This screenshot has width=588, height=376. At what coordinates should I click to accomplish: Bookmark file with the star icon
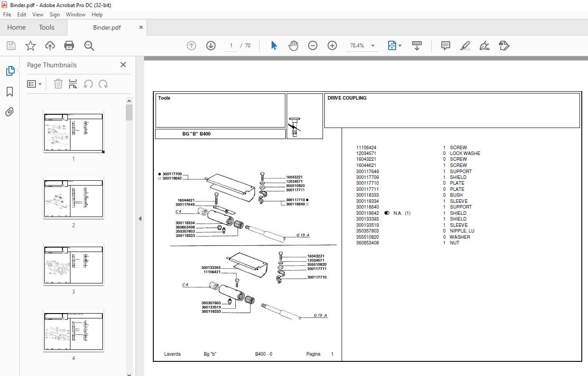click(31, 46)
